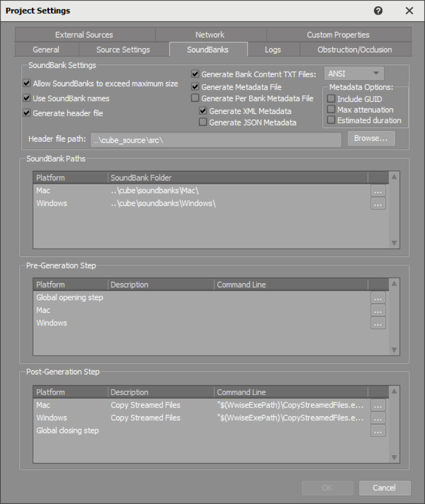Switch to the Source Settings tab
425x504 pixels.
coord(123,50)
